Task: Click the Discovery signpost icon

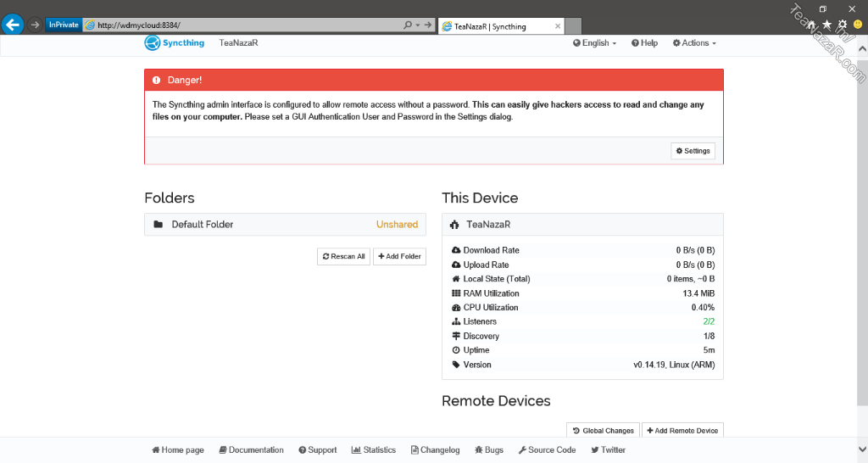Action: [456, 336]
